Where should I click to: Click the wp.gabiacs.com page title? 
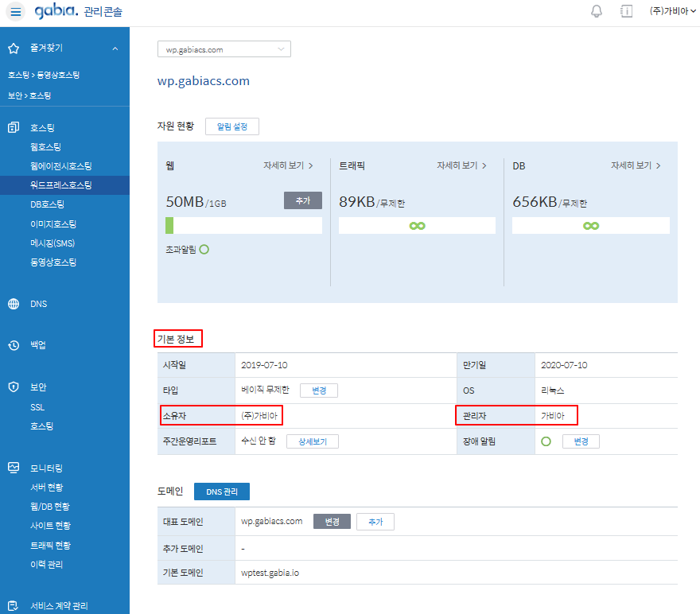204,81
